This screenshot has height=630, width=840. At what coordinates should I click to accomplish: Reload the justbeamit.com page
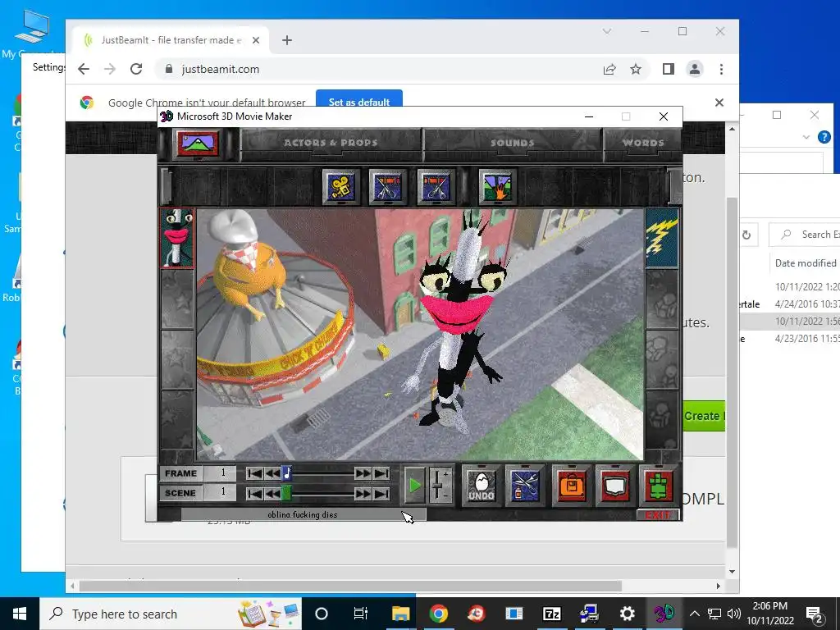(x=136, y=69)
